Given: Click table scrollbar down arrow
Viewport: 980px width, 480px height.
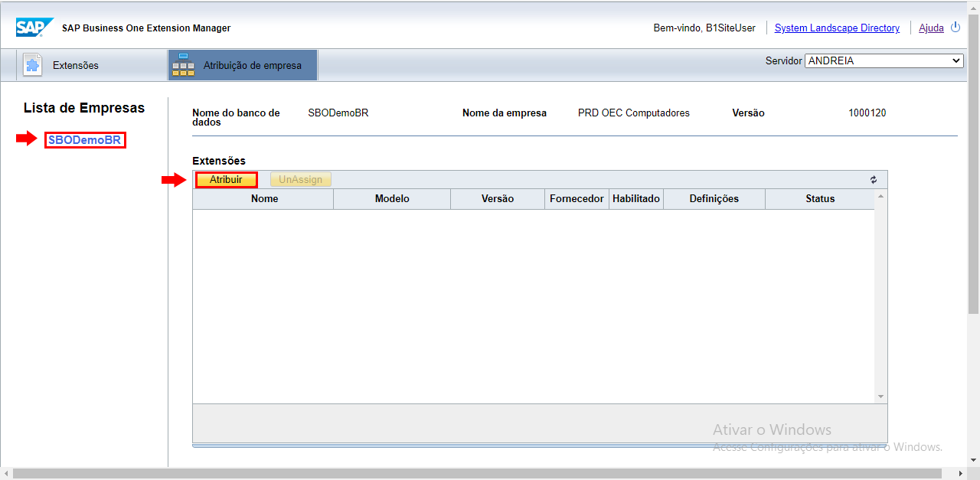Looking at the screenshot, I should click(881, 397).
